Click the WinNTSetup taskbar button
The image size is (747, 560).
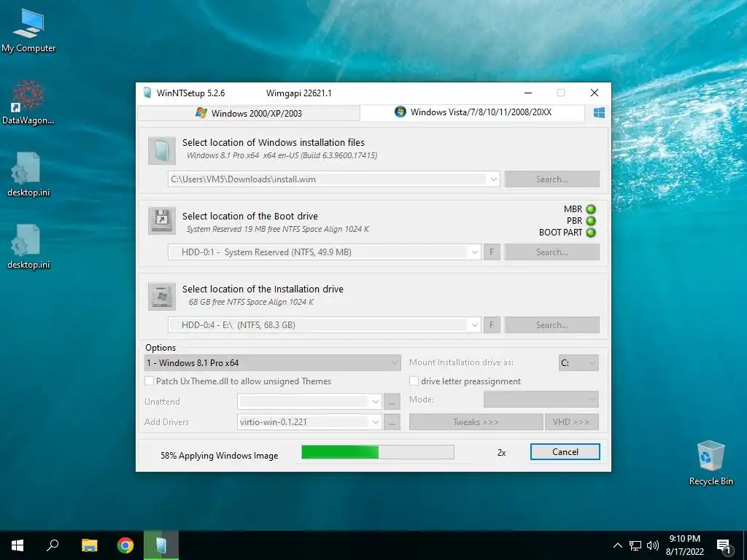161,545
